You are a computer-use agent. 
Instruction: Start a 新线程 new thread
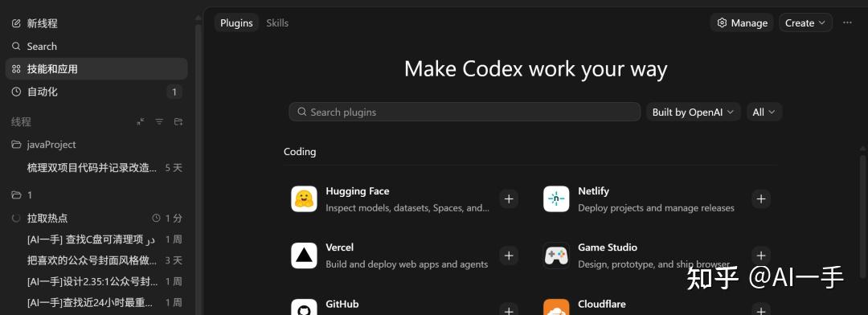96,23
